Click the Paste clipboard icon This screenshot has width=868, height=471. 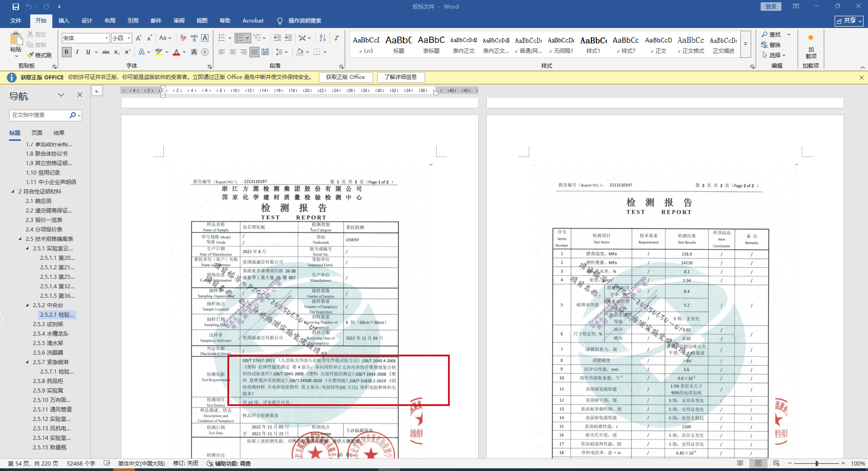16,39
